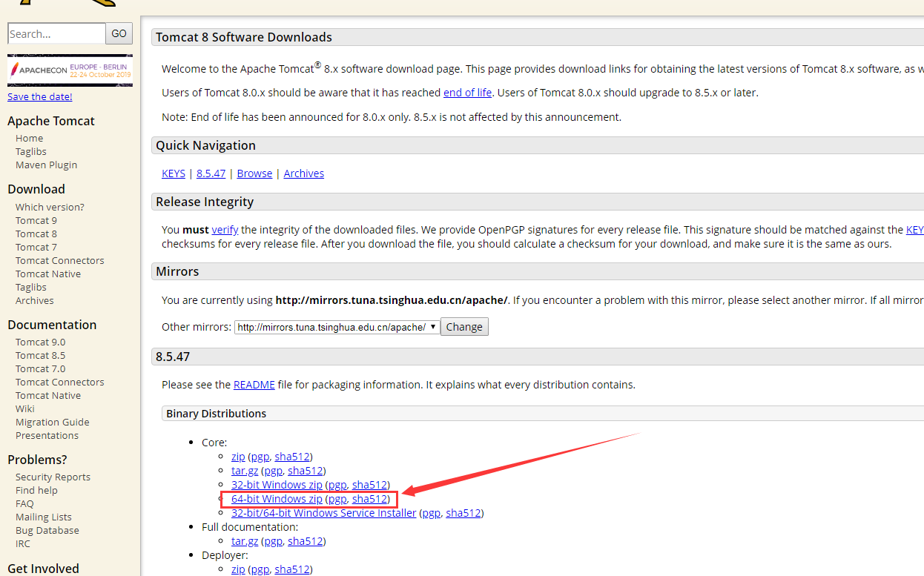The image size is (924, 576).
Task: Open Which version? in sidebar
Action: pos(50,207)
